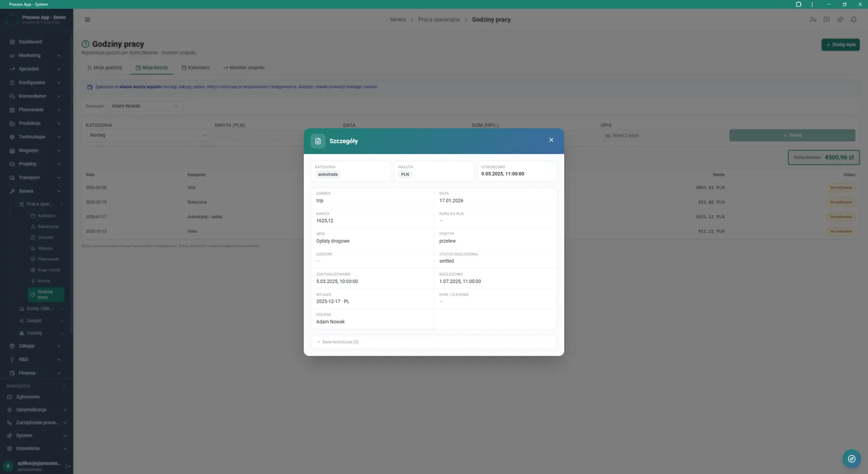Expand the Zespół sidebar submenu

point(41,321)
